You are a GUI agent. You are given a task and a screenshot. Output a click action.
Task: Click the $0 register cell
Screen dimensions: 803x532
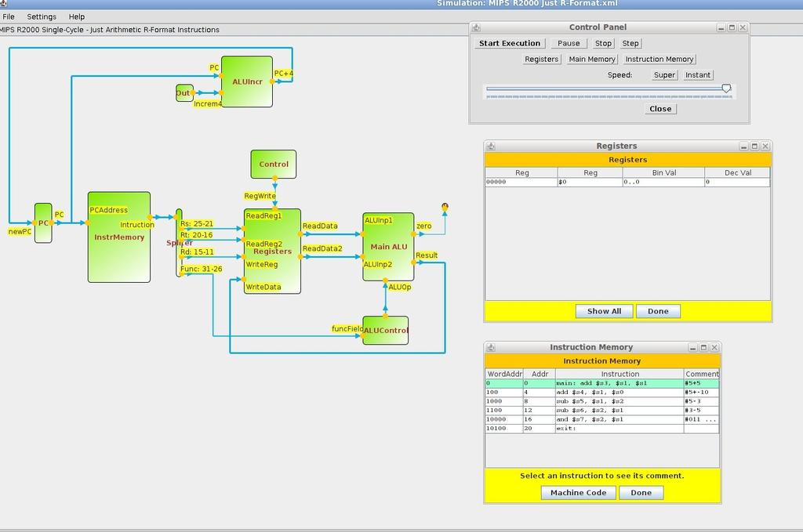[x=590, y=182]
